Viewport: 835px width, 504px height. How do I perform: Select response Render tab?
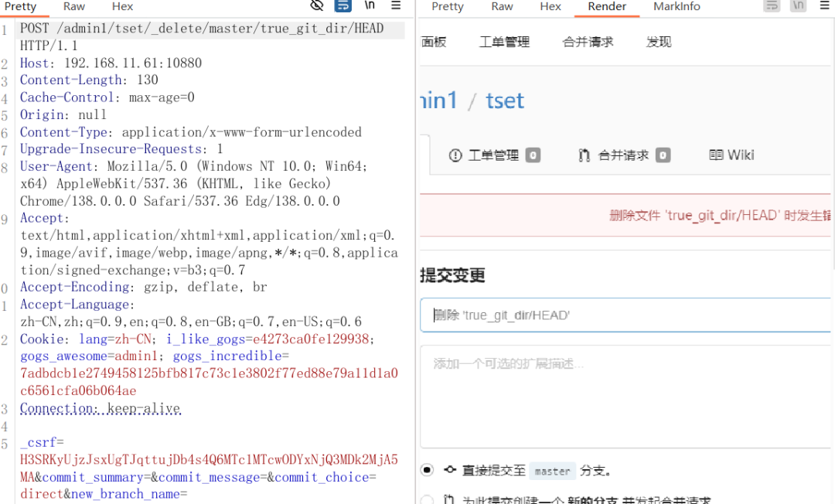tap(607, 6)
